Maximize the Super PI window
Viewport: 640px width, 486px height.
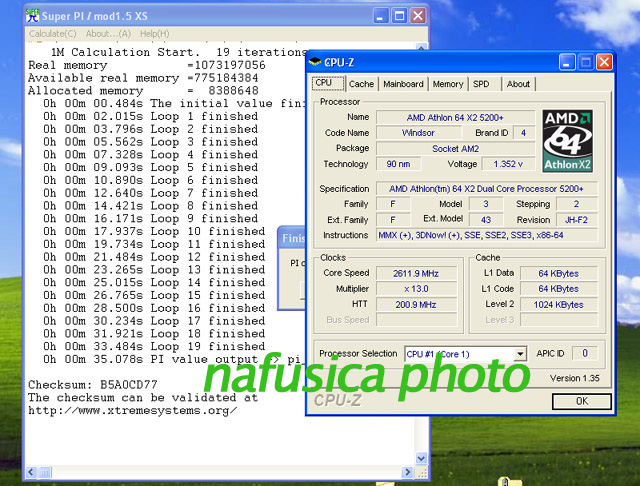[399, 16]
